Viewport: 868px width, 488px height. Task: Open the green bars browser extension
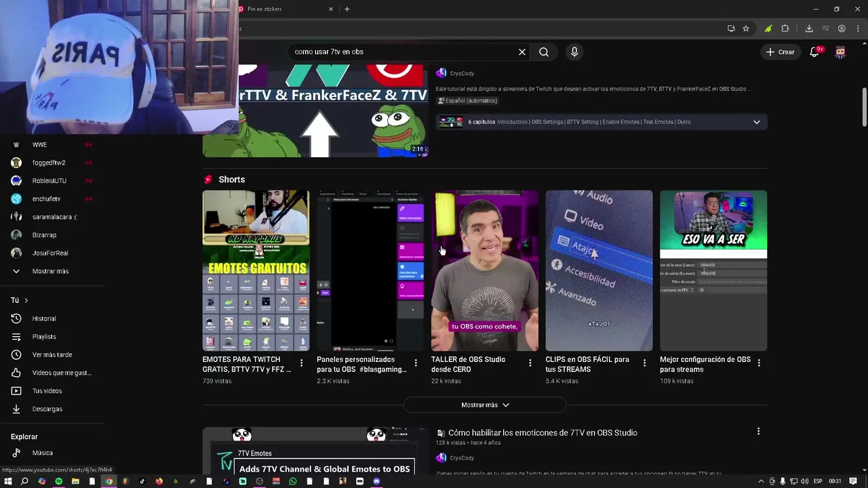point(768,28)
